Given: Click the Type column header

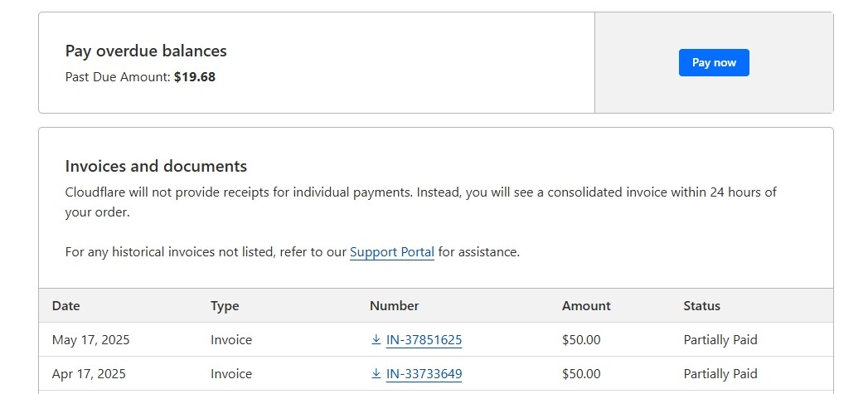Looking at the screenshot, I should click(x=225, y=306).
